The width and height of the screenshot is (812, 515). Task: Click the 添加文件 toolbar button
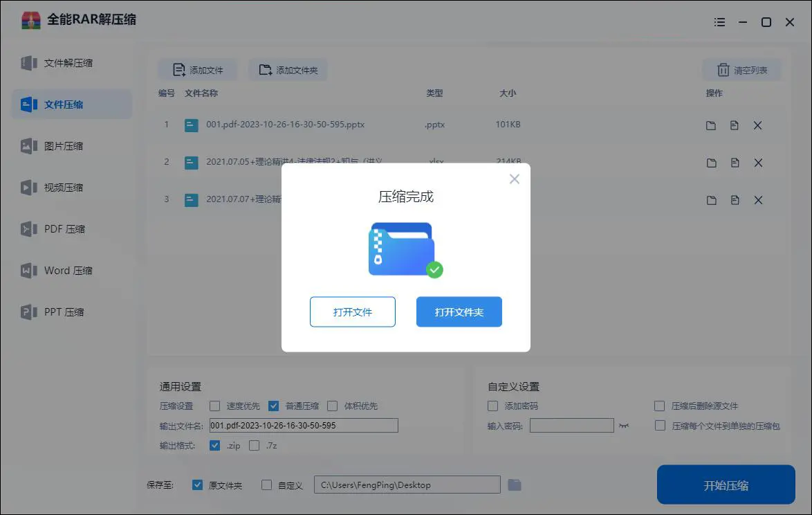tap(197, 70)
